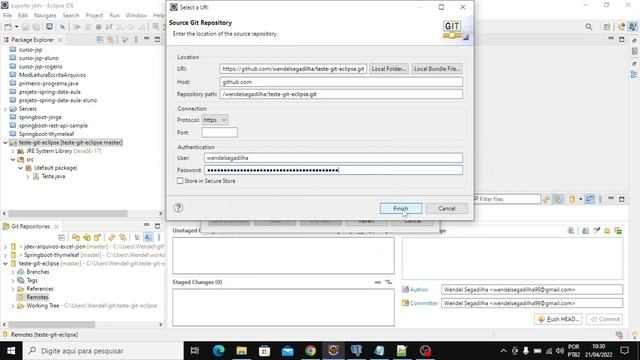Collapse the default package node
The width and height of the screenshot is (640, 360).
pyautogui.click(x=20, y=168)
